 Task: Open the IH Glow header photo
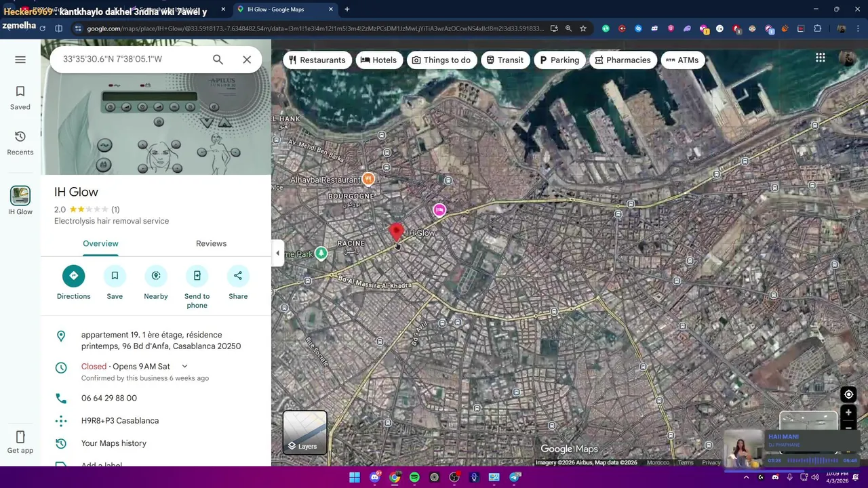[x=156, y=107]
